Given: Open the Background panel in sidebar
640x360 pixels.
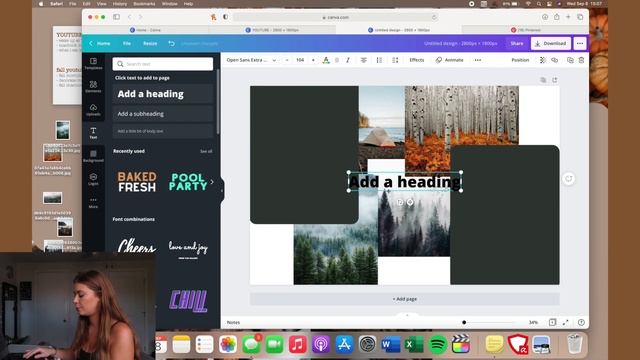Looking at the screenshot, I should [93, 156].
